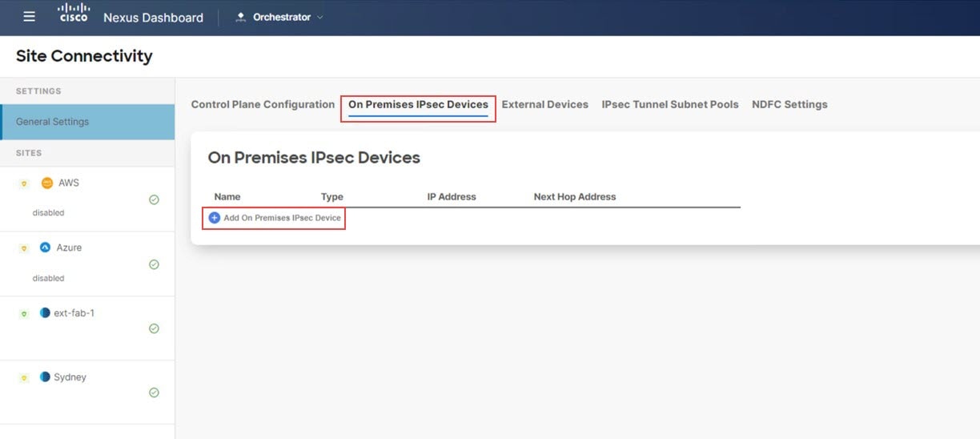
Task: Click the Site Connectivity page title
Action: pos(84,56)
